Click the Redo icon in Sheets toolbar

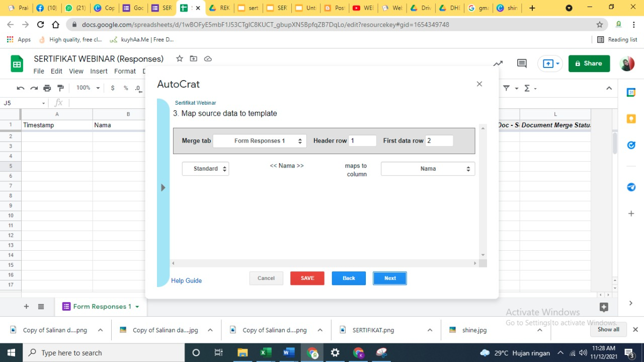(x=34, y=88)
